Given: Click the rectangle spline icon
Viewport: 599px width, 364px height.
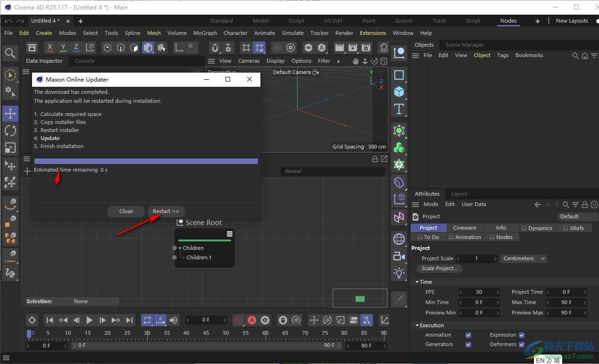Looking at the screenshot, I should click(x=399, y=75).
